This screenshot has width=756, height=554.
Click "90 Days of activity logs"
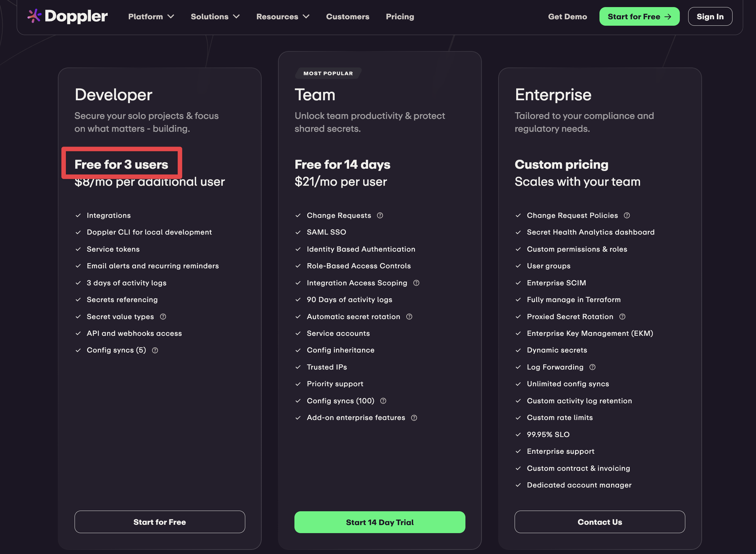[349, 299]
